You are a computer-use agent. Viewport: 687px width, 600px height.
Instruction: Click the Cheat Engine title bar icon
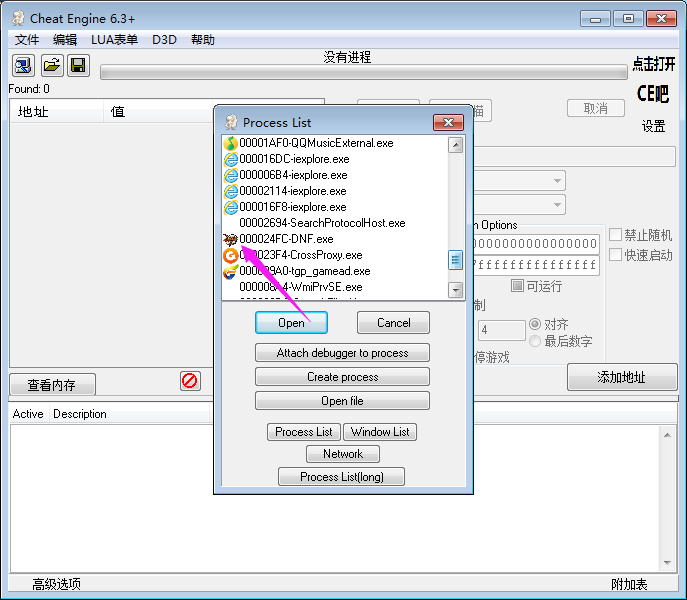click(18, 18)
